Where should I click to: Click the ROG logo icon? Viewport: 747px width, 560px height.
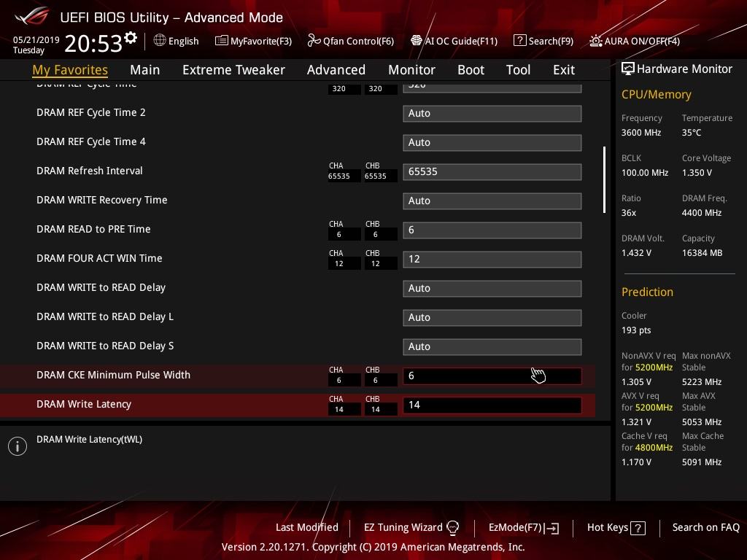tap(32, 16)
